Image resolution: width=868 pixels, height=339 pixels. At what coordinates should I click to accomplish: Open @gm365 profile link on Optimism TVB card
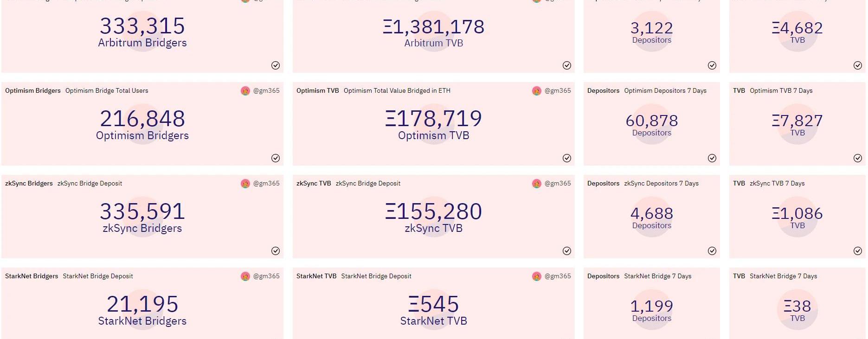click(558, 91)
